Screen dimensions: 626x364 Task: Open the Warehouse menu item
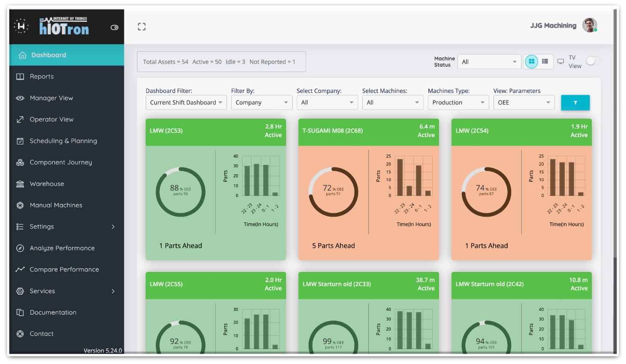pyautogui.click(x=66, y=184)
